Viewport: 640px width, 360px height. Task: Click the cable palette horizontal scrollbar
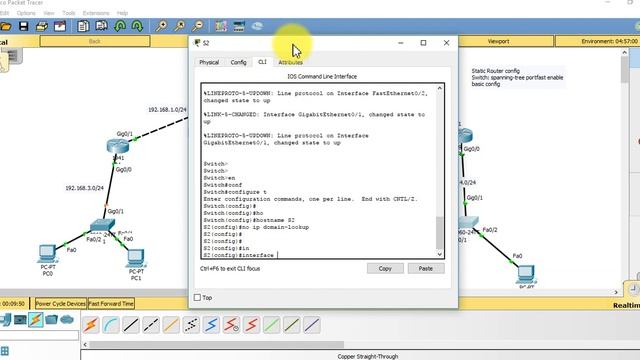(216, 345)
